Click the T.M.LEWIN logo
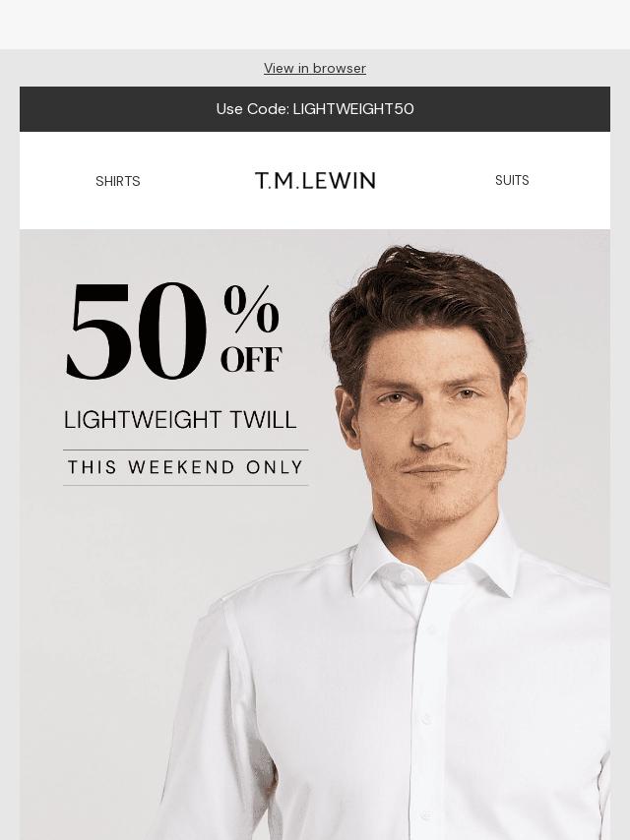 pyautogui.click(x=315, y=181)
